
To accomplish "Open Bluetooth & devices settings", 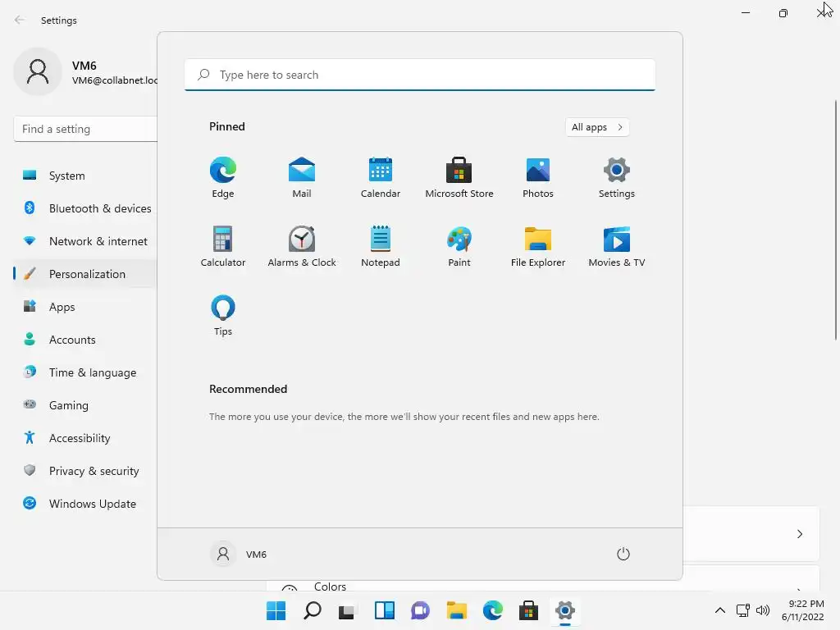I will [85, 208].
